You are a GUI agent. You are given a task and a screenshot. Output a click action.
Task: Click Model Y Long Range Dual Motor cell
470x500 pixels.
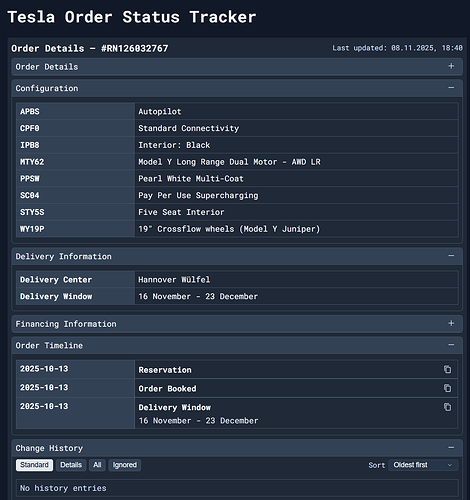296,162
